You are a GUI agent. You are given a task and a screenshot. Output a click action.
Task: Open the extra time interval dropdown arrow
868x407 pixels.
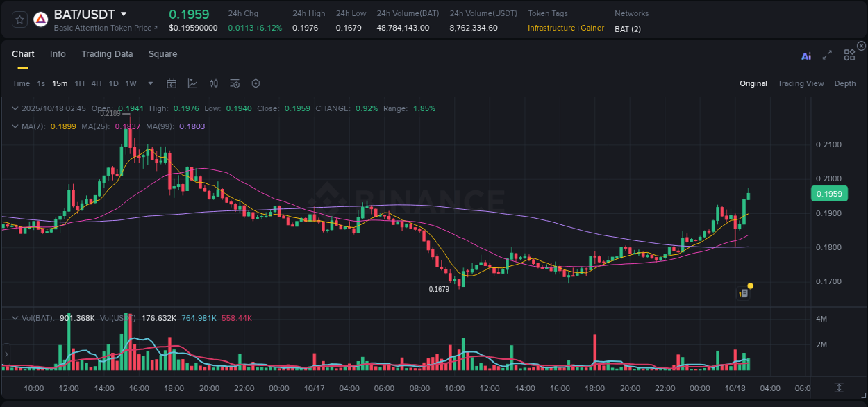(x=149, y=83)
